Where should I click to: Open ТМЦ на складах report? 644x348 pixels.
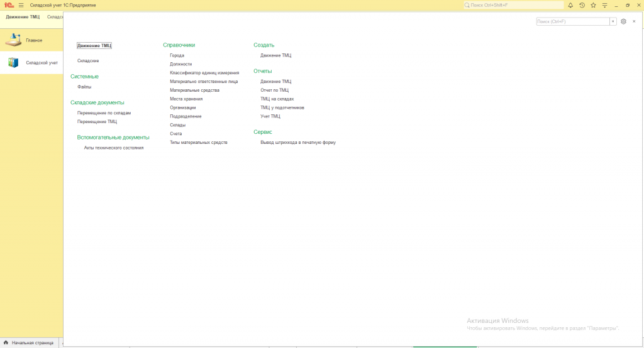pyautogui.click(x=277, y=99)
